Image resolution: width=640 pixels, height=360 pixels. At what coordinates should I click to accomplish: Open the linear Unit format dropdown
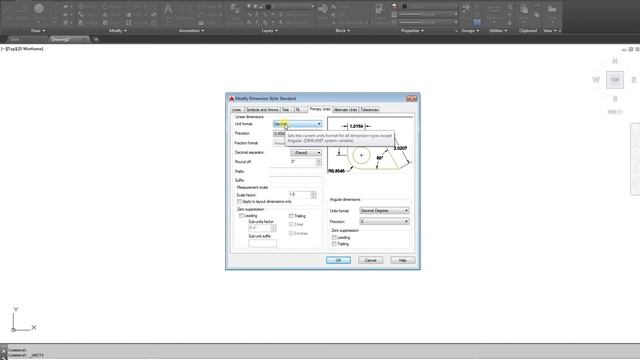297,124
